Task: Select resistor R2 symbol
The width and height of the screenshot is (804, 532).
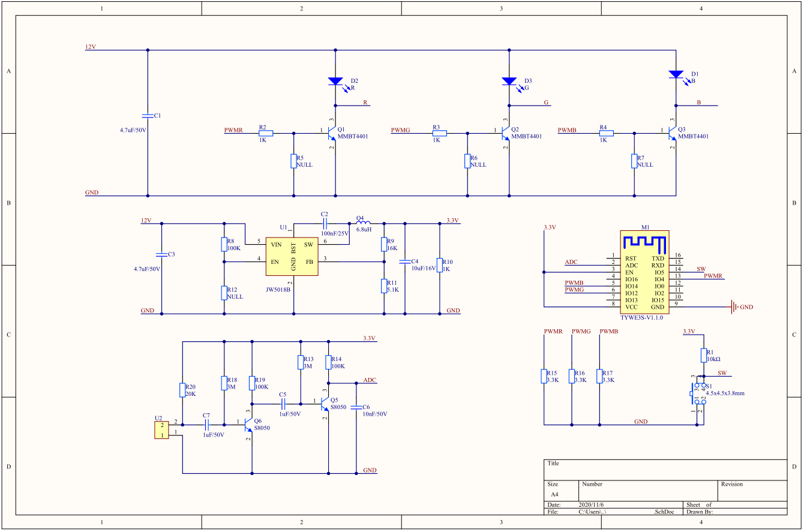Action: click(266, 133)
